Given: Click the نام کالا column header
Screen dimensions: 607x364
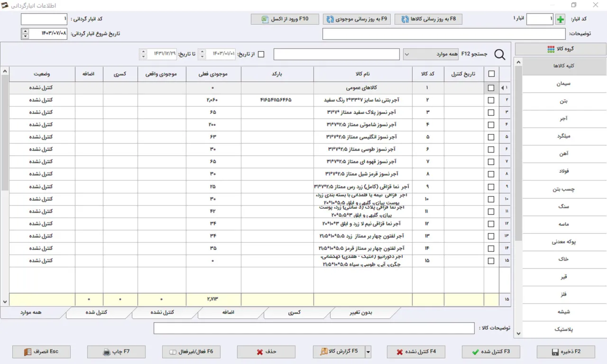Looking at the screenshot, I should (363, 74).
